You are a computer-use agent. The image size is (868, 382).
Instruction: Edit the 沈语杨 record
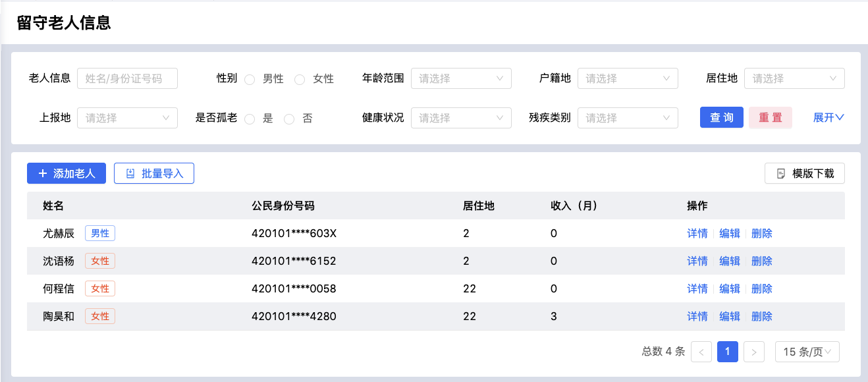730,261
